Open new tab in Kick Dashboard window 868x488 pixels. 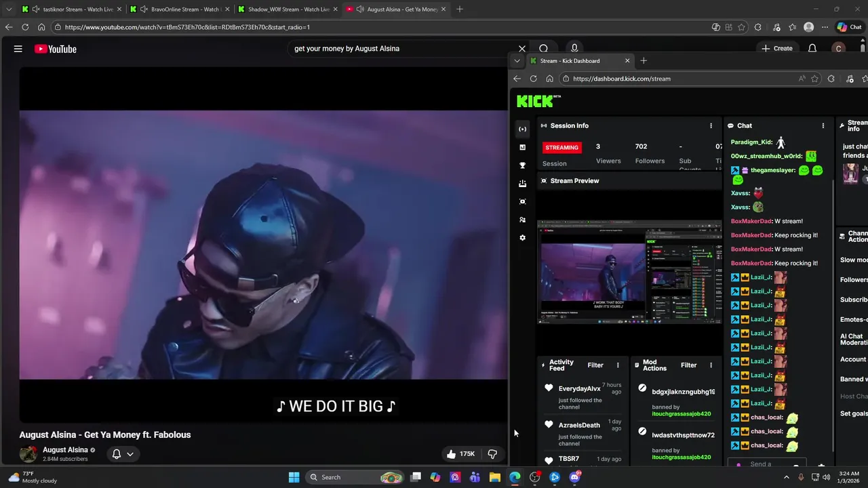(644, 61)
